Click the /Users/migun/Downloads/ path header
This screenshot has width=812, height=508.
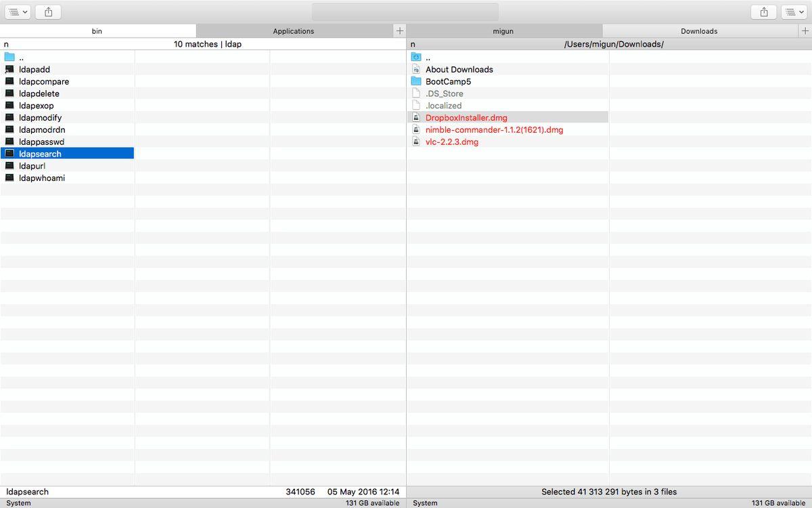[613, 44]
